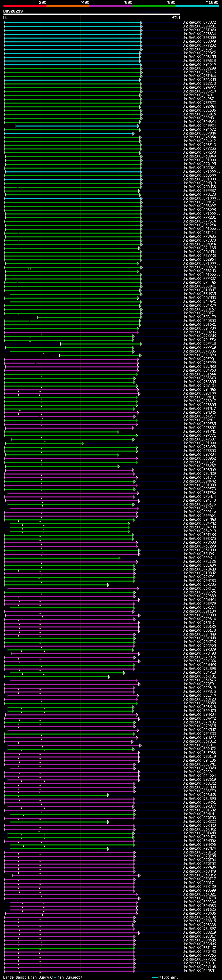Select the label UniRef100_Q5DUG8
The image size is (222, 980).
199,187
